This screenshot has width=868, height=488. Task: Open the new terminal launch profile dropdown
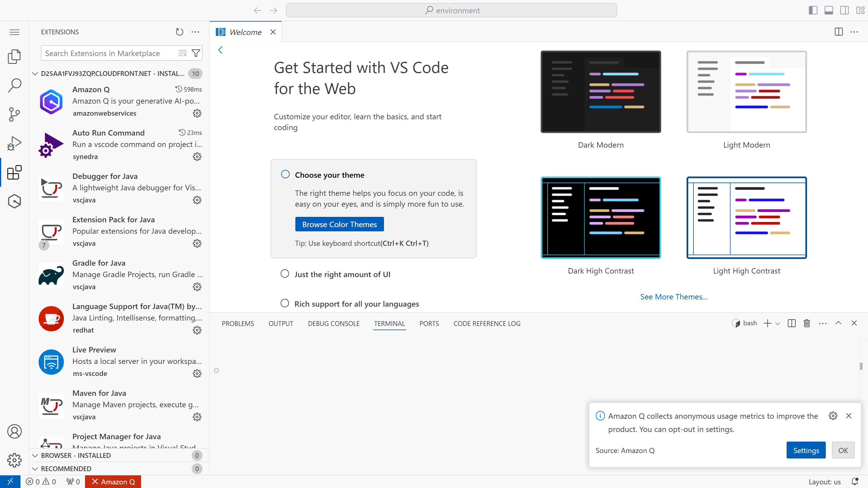pos(778,324)
